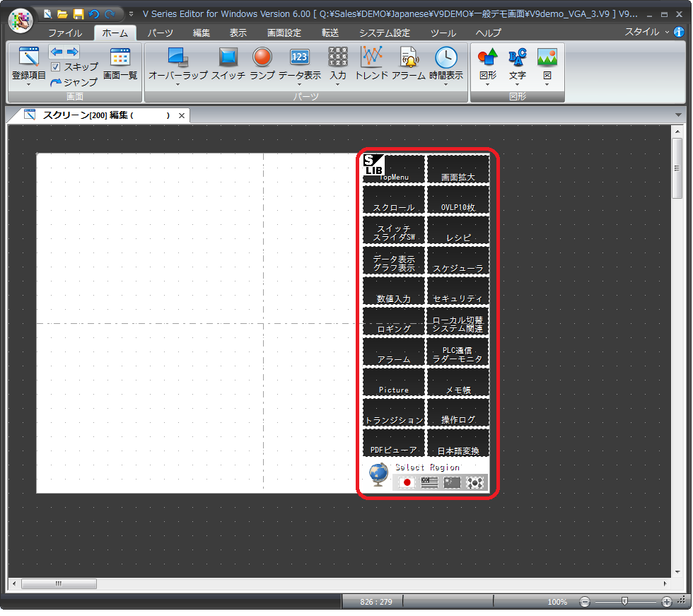Close the Screen [200] edit tab
This screenshot has height=616, width=693.
(x=182, y=115)
